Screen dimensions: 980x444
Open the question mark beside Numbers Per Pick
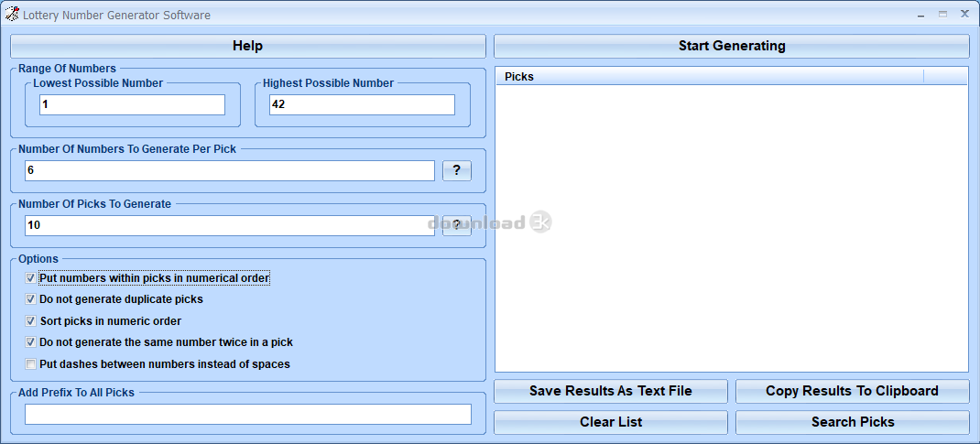tap(457, 170)
